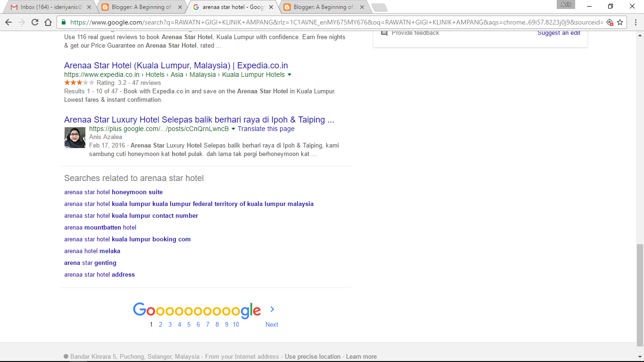Go to results page 9
644x362 pixels.
click(x=226, y=324)
